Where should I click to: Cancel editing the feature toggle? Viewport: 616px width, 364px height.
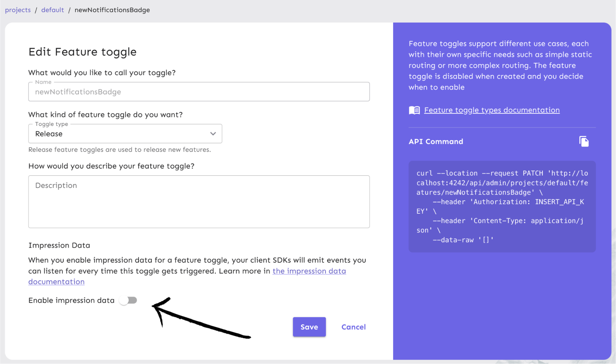(x=353, y=327)
